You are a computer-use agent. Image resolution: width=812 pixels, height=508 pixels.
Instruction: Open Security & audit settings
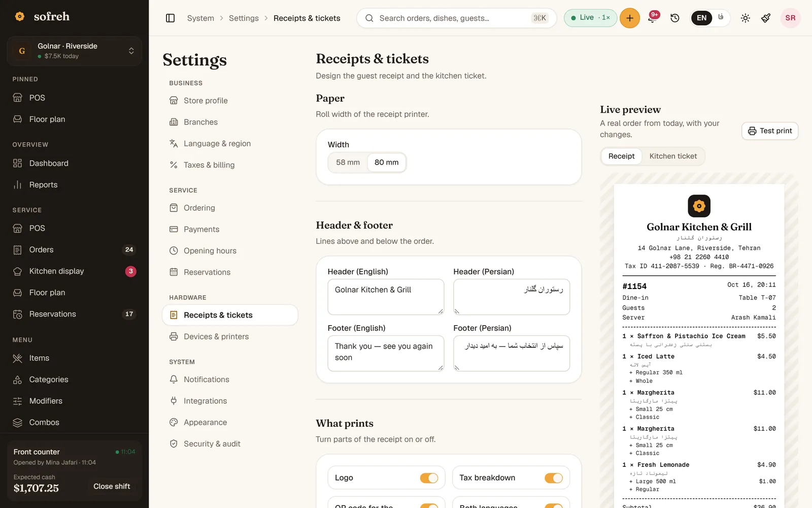(x=230, y=444)
